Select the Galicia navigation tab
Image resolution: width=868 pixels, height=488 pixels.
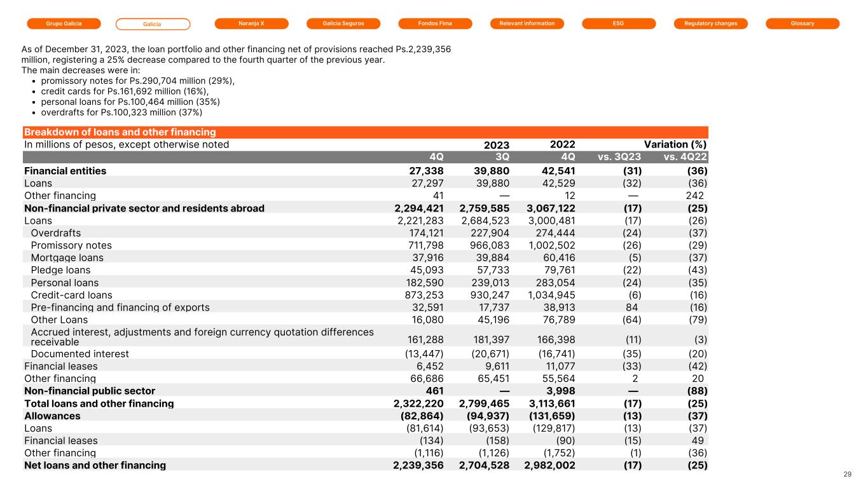point(153,24)
